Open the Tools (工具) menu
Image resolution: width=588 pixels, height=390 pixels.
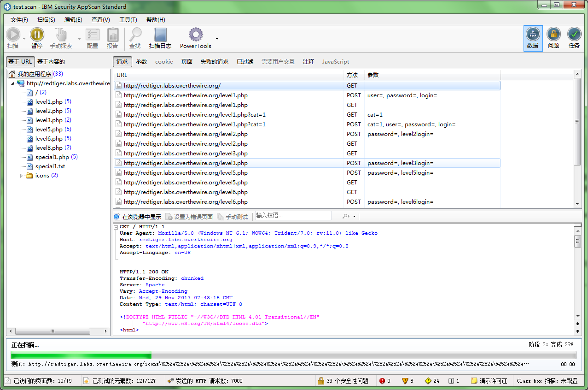point(128,20)
